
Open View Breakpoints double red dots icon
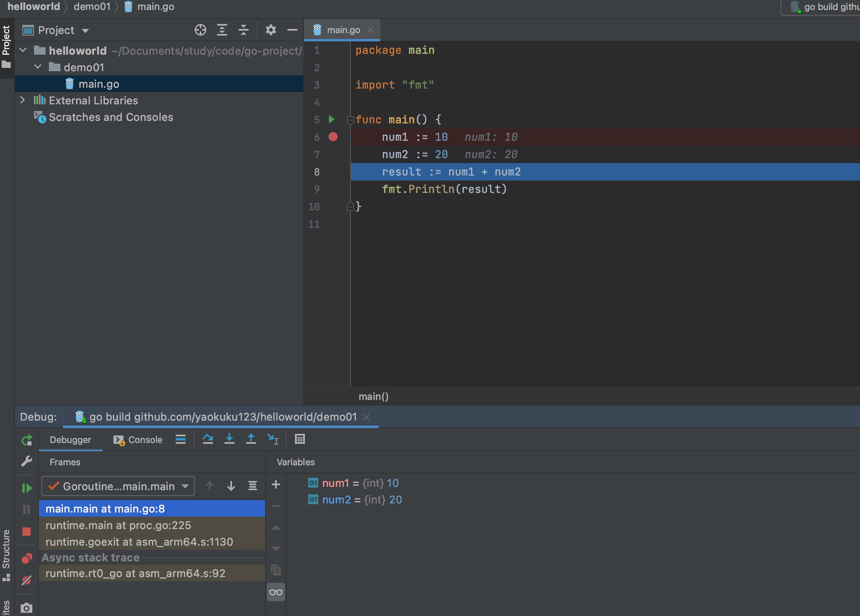pos(27,559)
